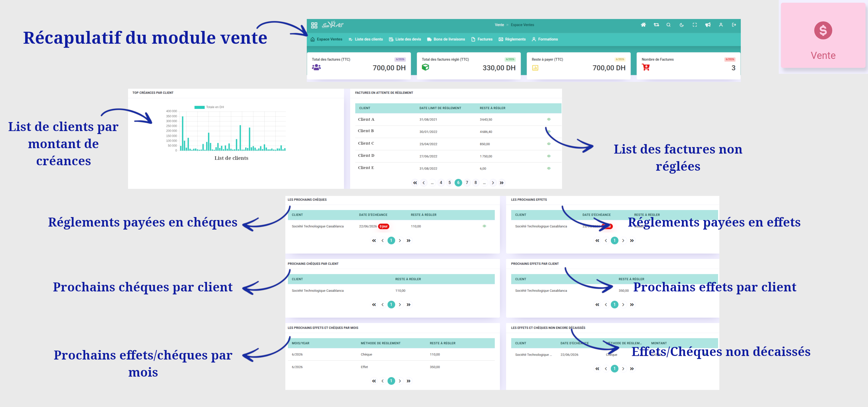Open the user profile icon in top bar
Viewport: 868px width, 407px height.
click(x=721, y=25)
